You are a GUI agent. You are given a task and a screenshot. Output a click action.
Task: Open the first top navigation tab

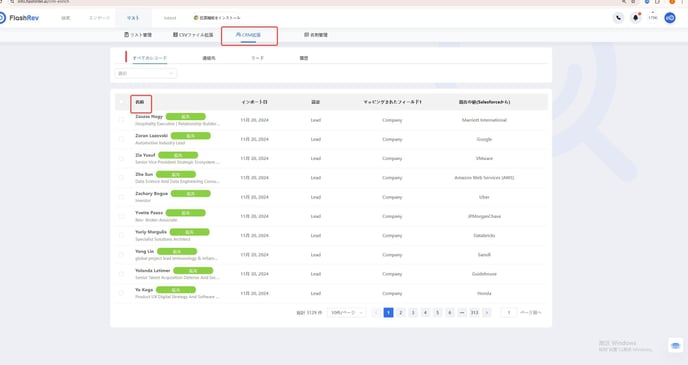pyautogui.click(x=65, y=18)
